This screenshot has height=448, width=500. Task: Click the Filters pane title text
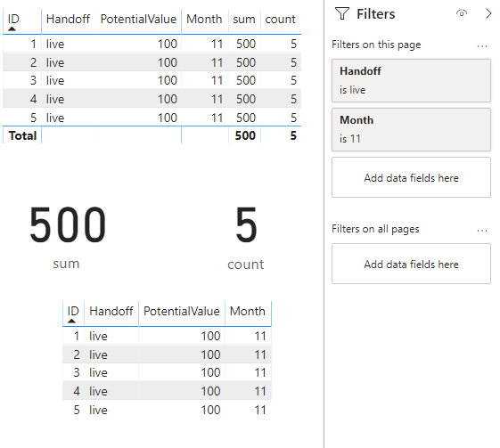[x=375, y=14]
